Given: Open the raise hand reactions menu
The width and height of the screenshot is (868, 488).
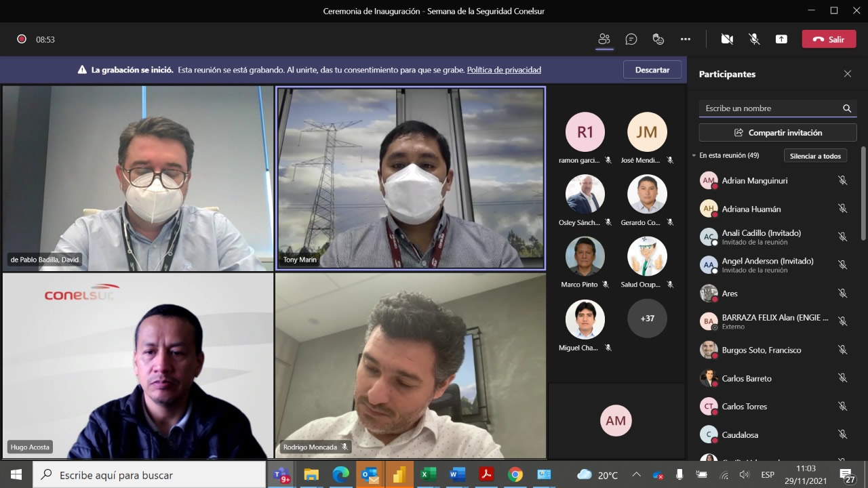Looking at the screenshot, I should pos(658,39).
